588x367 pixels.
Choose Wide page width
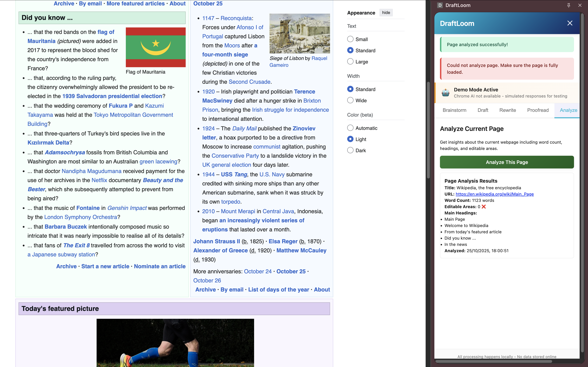(x=350, y=100)
